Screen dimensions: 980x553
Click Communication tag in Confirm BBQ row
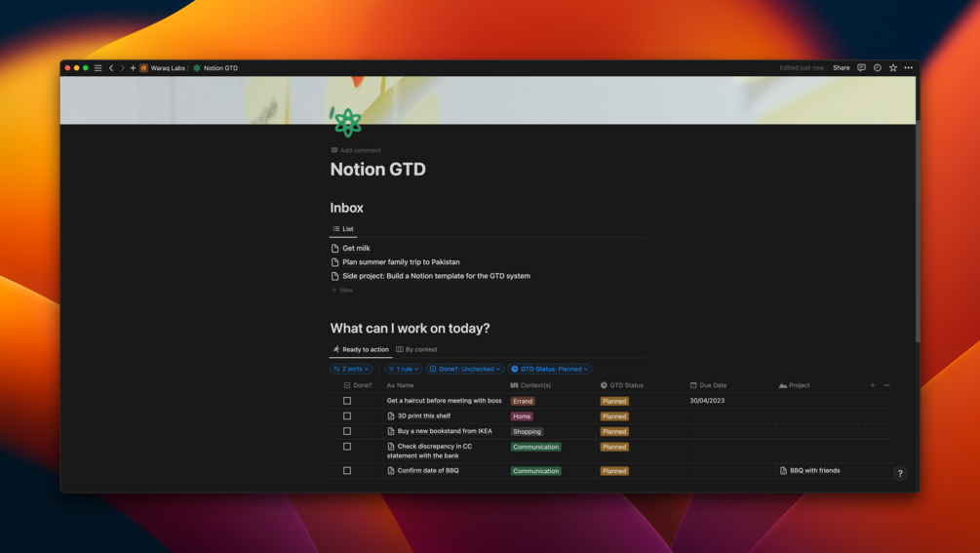[535, 471]
